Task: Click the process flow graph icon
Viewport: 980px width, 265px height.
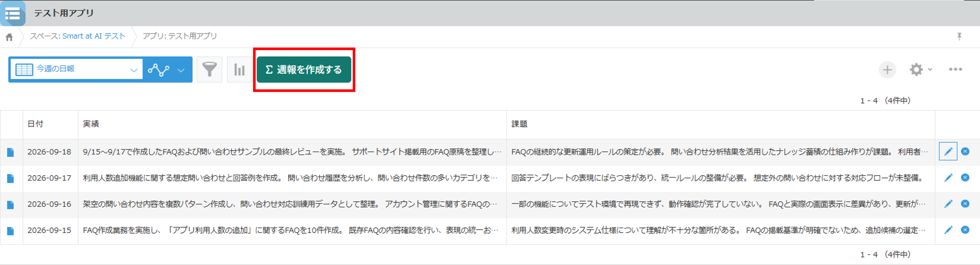Action: 159,70
